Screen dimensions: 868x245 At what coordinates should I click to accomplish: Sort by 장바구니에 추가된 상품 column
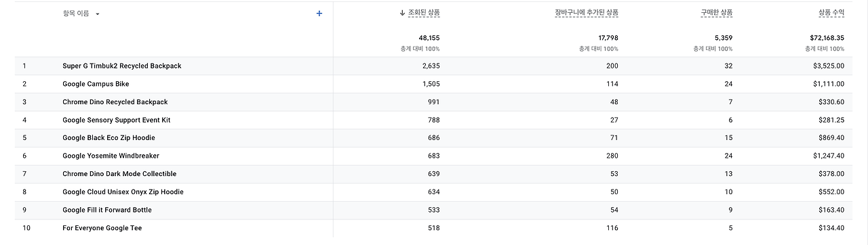click(x=587, y=13)
